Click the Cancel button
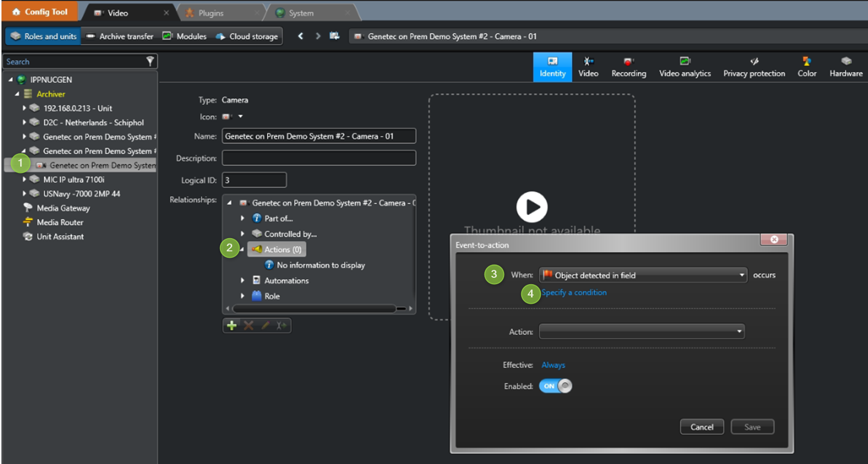 [701, 427]
